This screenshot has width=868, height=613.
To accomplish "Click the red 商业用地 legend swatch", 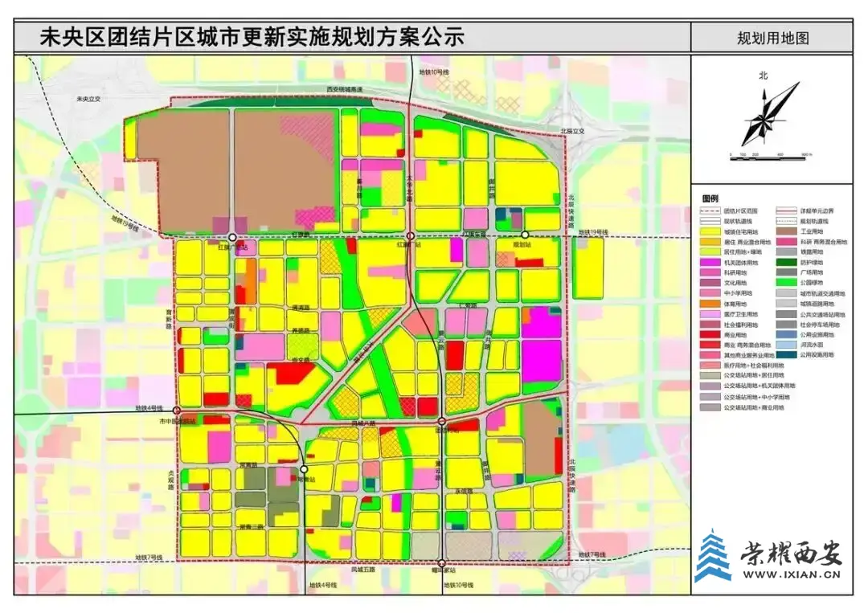I will tap(709, 334).
